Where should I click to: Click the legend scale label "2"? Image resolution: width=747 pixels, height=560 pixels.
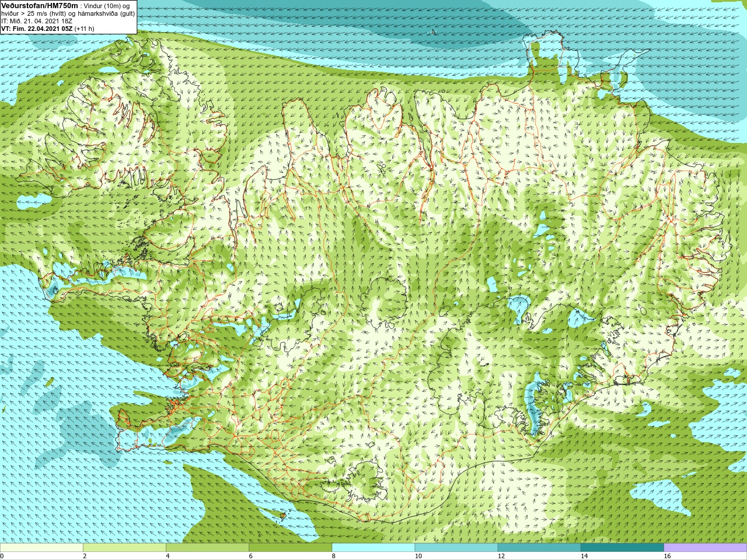point(85,556)
